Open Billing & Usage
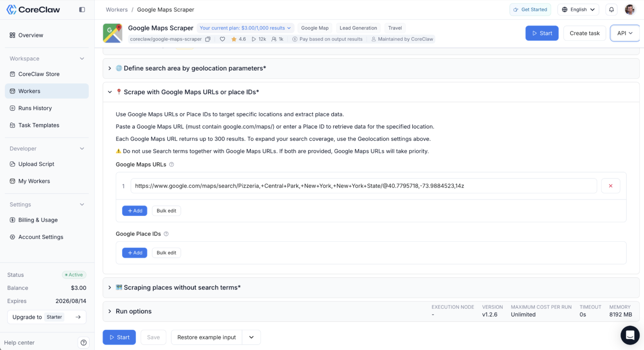644x350 pixels. pyautogui.click(x=47, y=220)
